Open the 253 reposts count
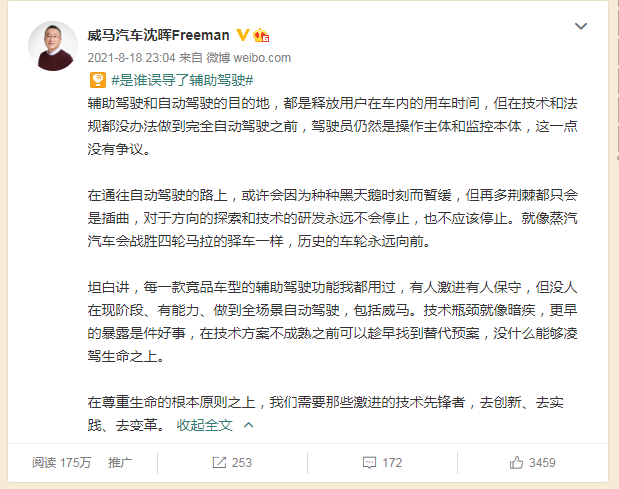 [x=242, y=463]
